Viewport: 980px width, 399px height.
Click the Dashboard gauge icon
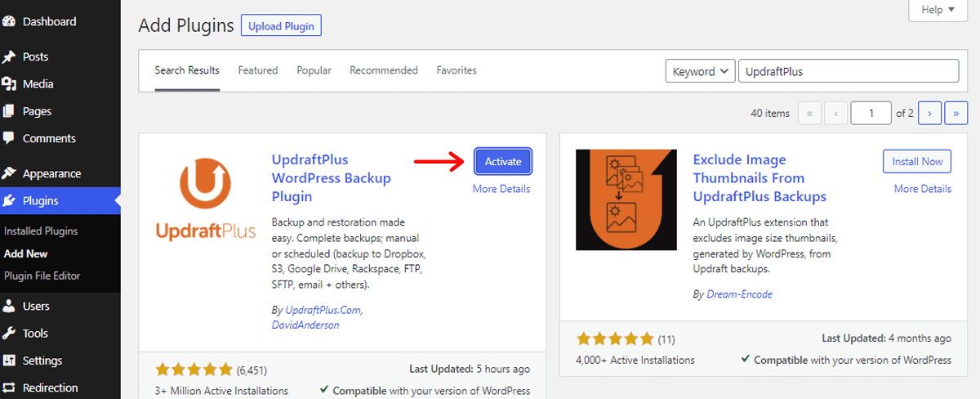9,22
